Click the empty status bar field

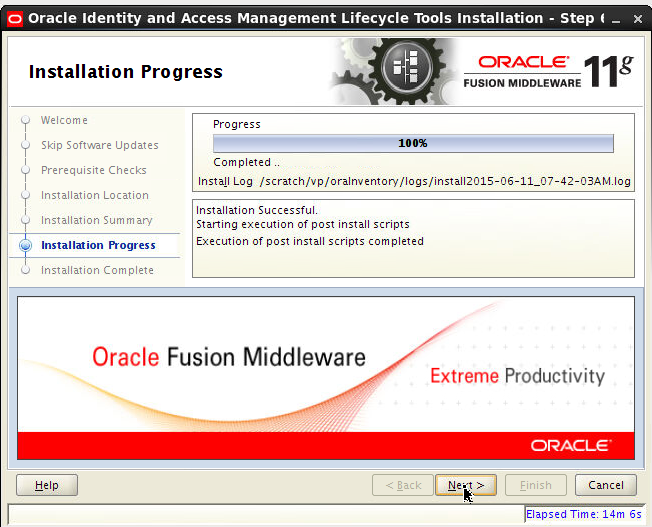266,515
